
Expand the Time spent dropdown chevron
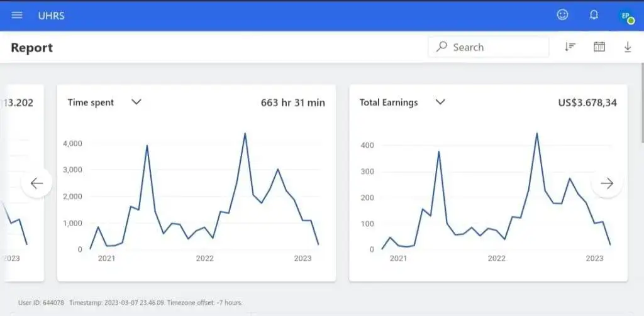(136, 102)
